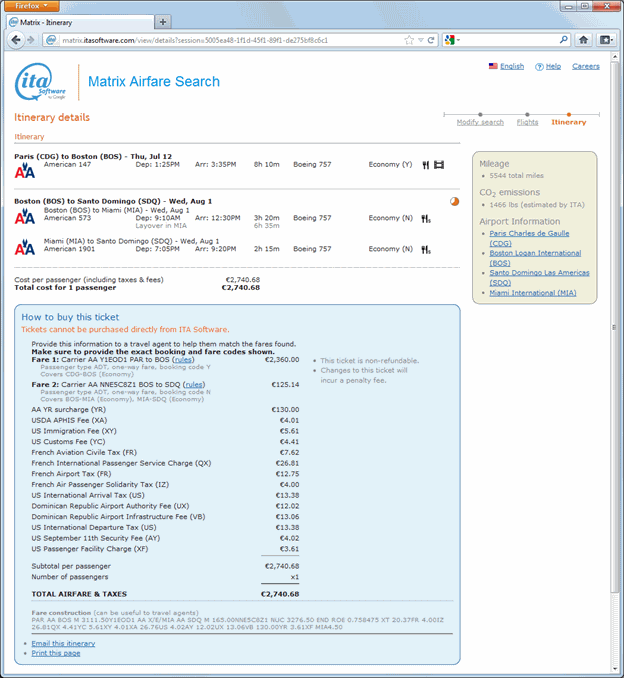Screen dimensions: 624x678
Task: Click the 'US Customs Fee (YC)' row
Action: point(165,441)
